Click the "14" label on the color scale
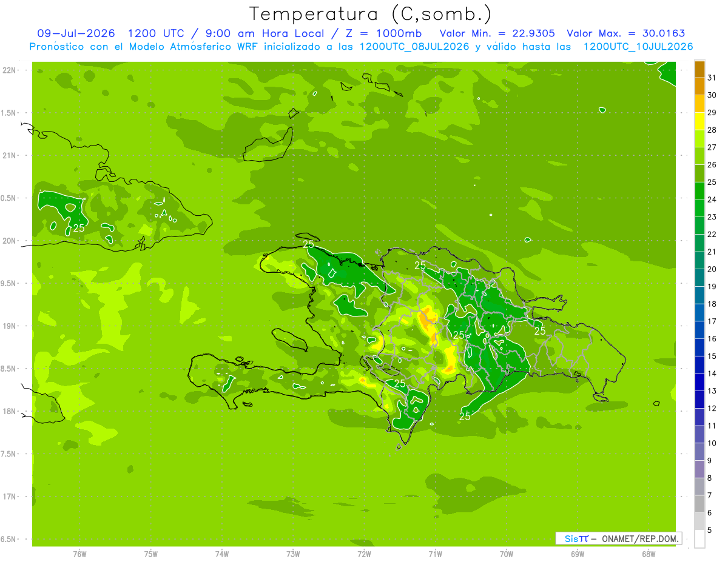This screenshot has width=728, height=562. pyautogui.click(x=712, y=373)
